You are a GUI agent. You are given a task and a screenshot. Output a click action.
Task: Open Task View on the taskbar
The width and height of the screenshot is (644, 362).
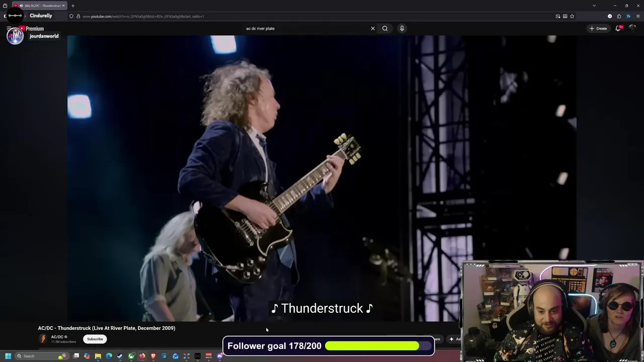(76, 356)
